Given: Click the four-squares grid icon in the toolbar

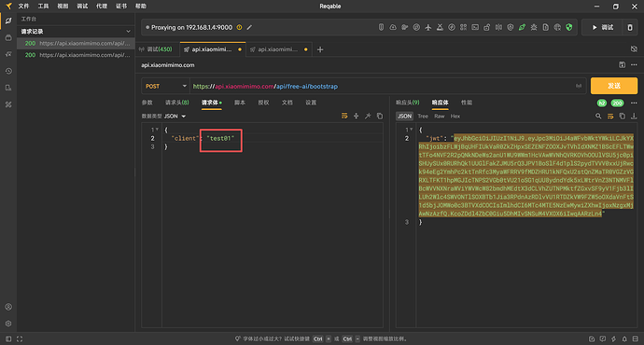Looking at the screenshot, I should click(463, 27).
